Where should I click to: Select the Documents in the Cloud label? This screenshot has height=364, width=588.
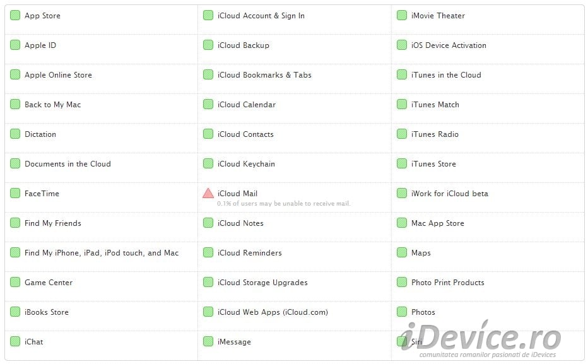coord(68,164)
